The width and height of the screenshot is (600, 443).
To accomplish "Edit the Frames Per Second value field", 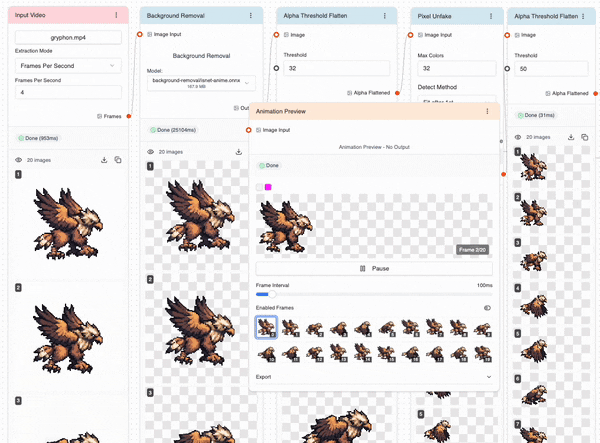I will [68, 92].
